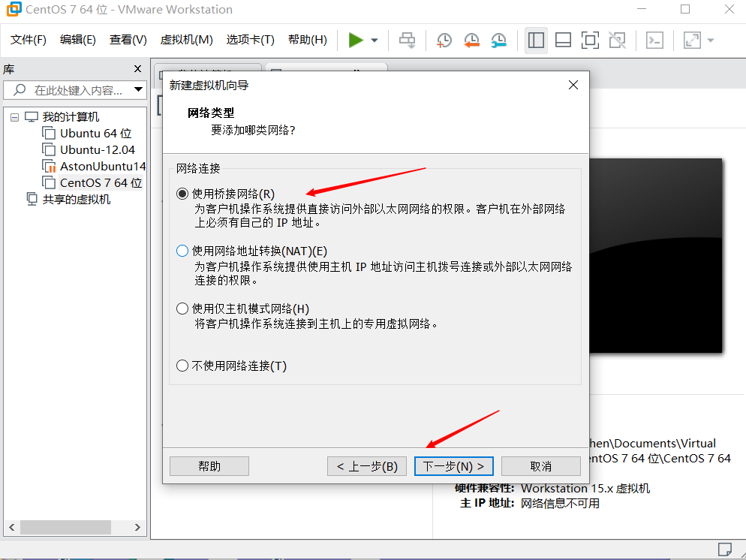
Task: Click the 共享的虚拟机 shared icon
Action: click(x=32, y=199)
